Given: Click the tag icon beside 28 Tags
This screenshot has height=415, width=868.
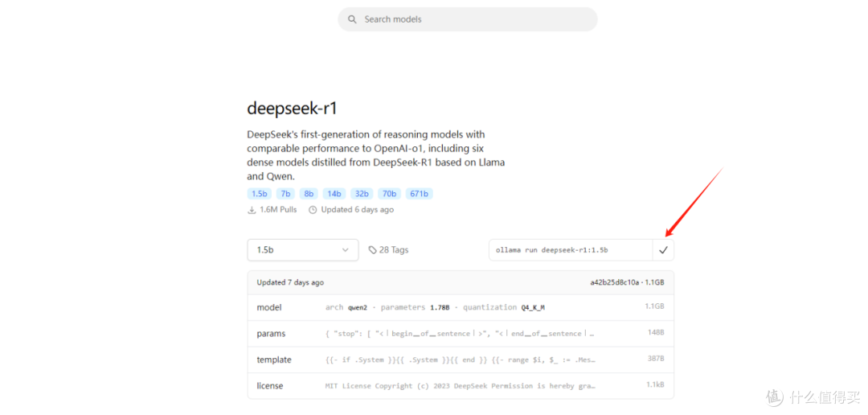Looking at the screenshot, I should (x=373, y=250).
